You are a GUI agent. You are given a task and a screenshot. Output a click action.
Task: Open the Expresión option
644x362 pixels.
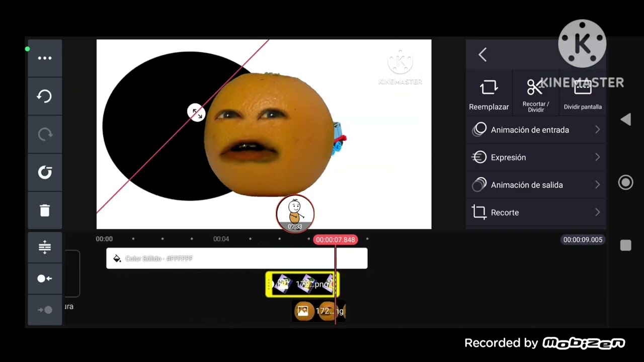(x=536, y=157)
